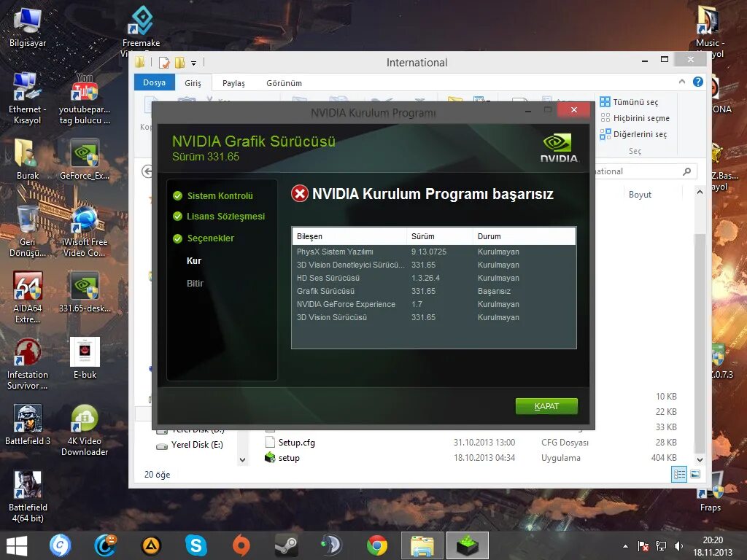Launch iWisoft Free Video Converter icon
This screenshot has height=560, width=747.
[85, 231]
